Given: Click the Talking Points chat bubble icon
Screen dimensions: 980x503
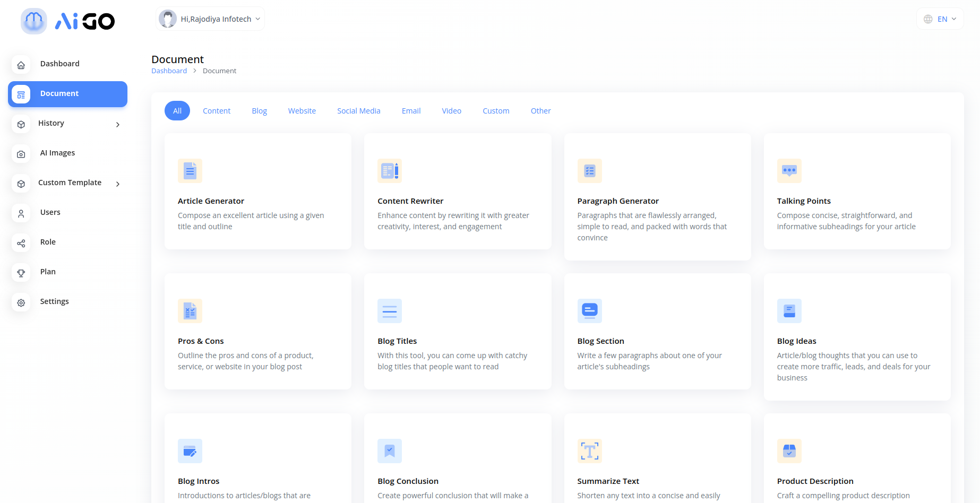Looking at the screenshot, I should [x=789, y=171].
